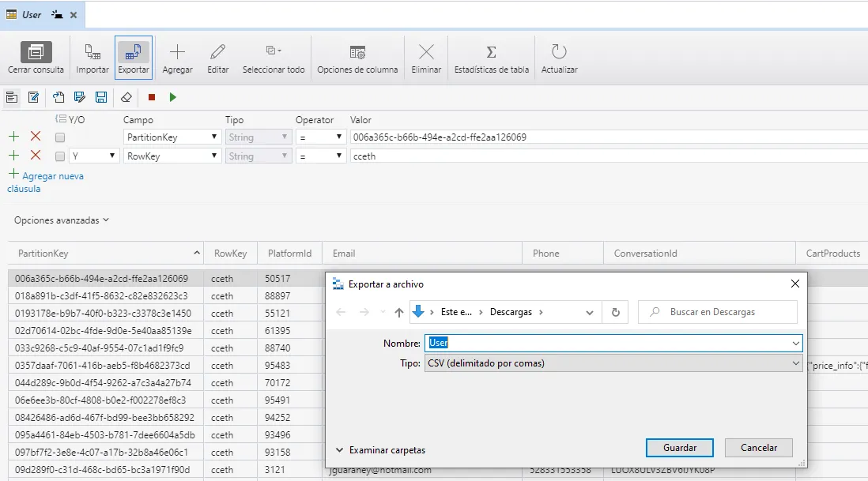Screen dimensions: 868x481
Task: Open the PartitionKey field dropdown
Action: coord(171,137)
